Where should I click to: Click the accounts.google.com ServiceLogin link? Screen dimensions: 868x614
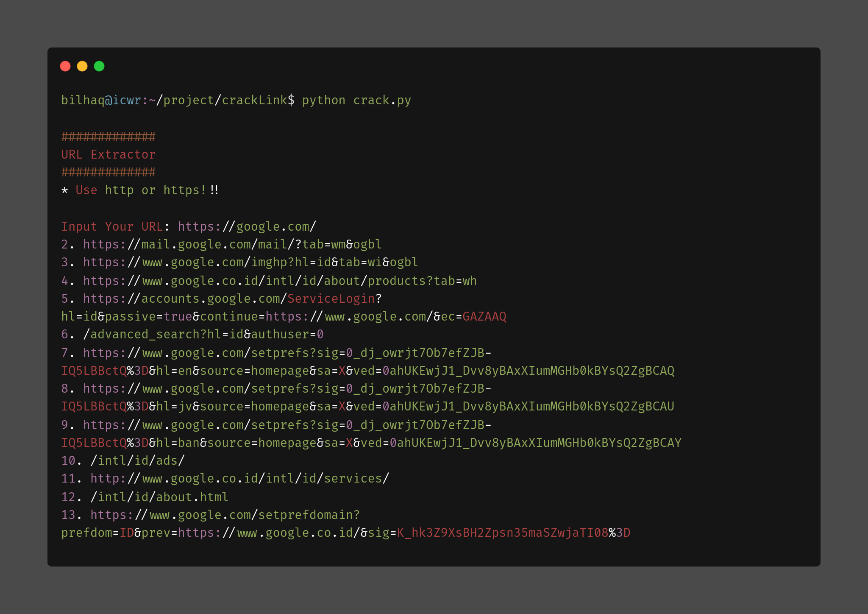232,299
